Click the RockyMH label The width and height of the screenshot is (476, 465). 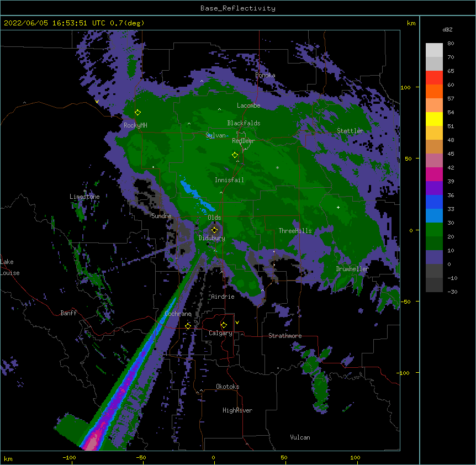[x=135, y=125]
